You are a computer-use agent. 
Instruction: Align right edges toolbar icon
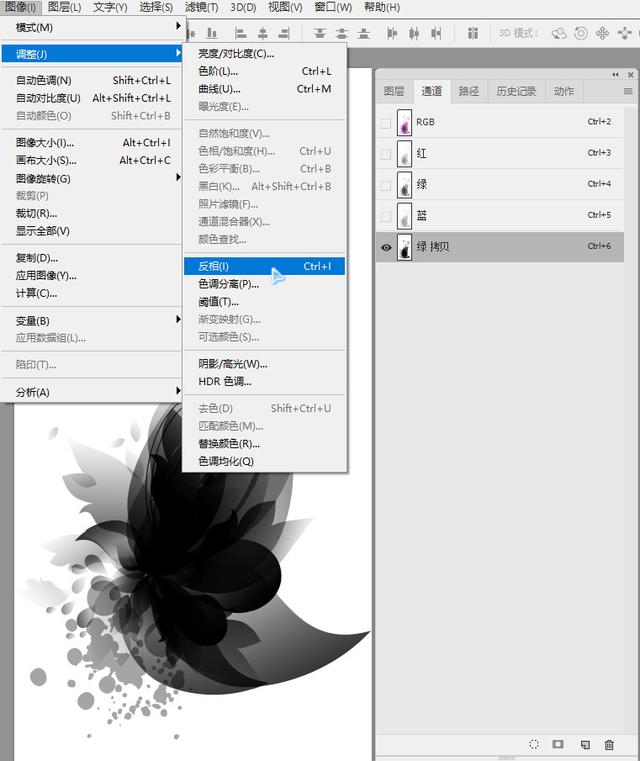tap(284, 33)
